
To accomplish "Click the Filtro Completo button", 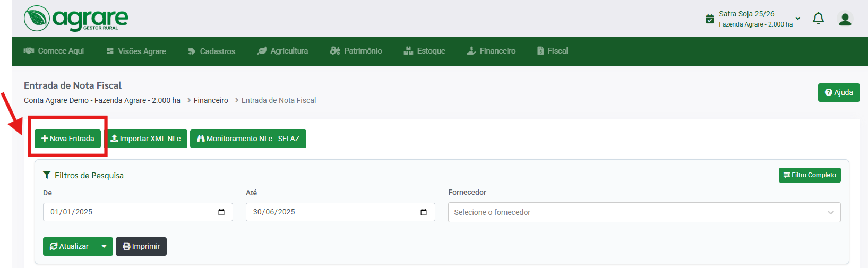I will 810,175.
